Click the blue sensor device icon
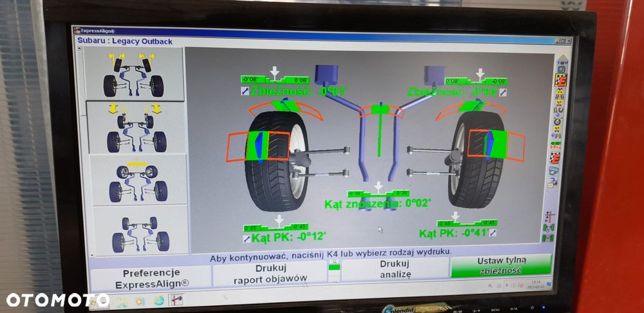 point(554,170)
